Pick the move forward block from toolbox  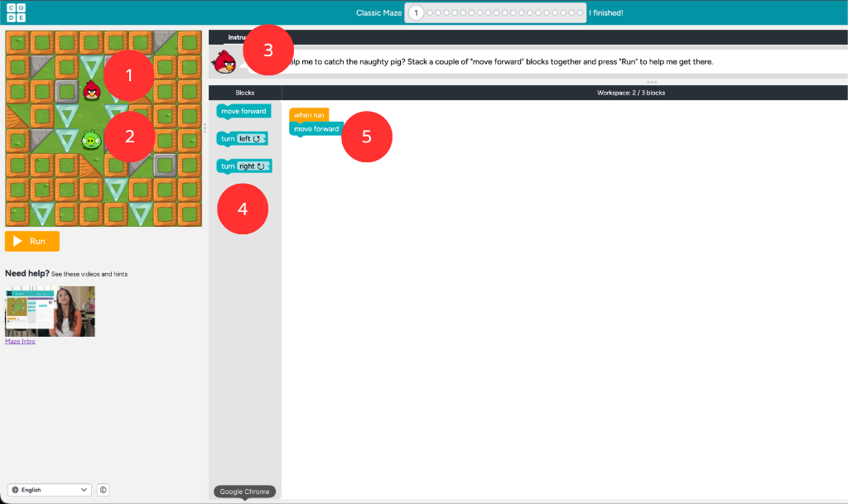click(x=243, y=111)
